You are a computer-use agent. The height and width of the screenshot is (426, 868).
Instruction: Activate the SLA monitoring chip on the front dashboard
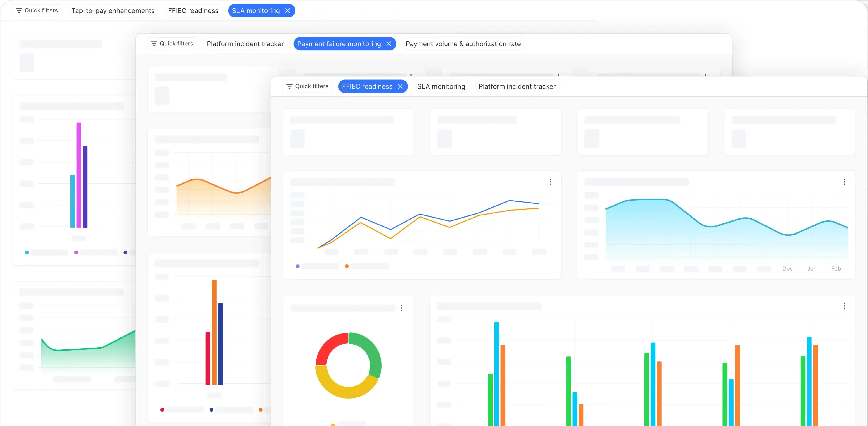(441, 86)
